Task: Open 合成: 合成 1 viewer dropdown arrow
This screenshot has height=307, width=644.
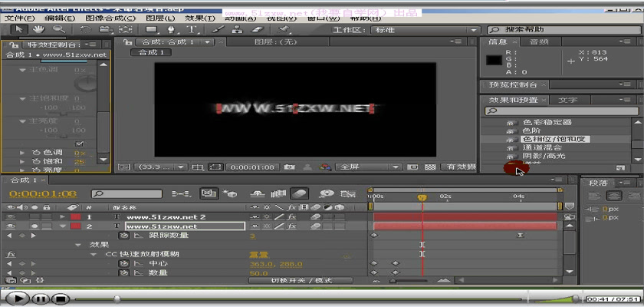Action: 208,42
